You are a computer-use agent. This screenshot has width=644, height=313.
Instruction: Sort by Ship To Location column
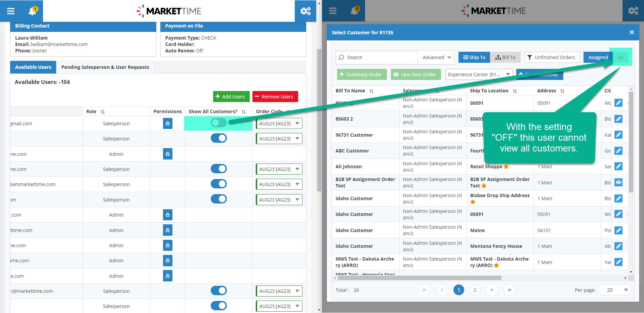pos(515,91)
